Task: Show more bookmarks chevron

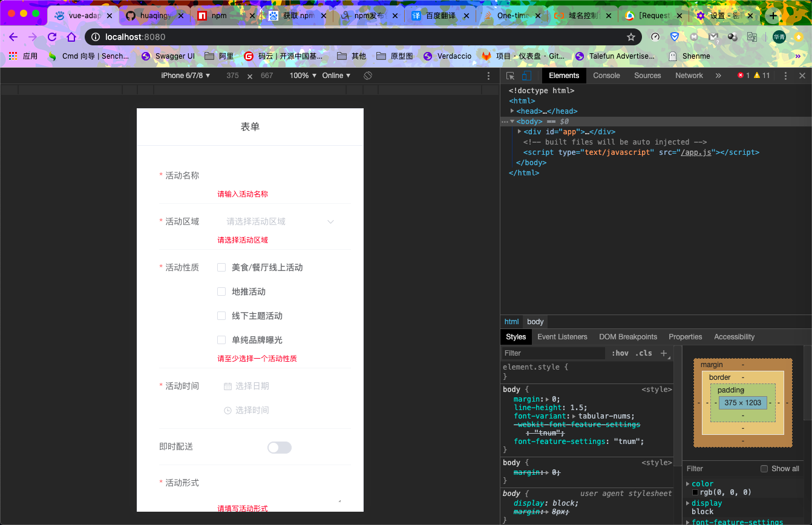Action: click(x=797, y=56)
